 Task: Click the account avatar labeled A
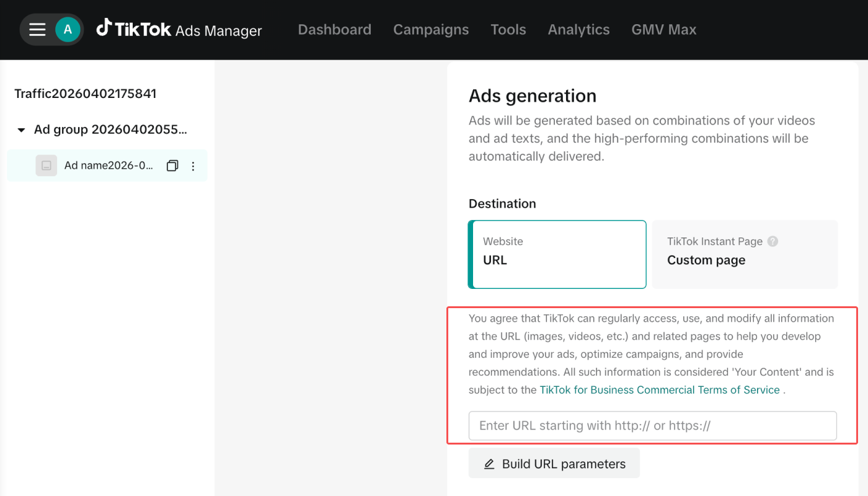pyautogui.click(x=68, y=30)
